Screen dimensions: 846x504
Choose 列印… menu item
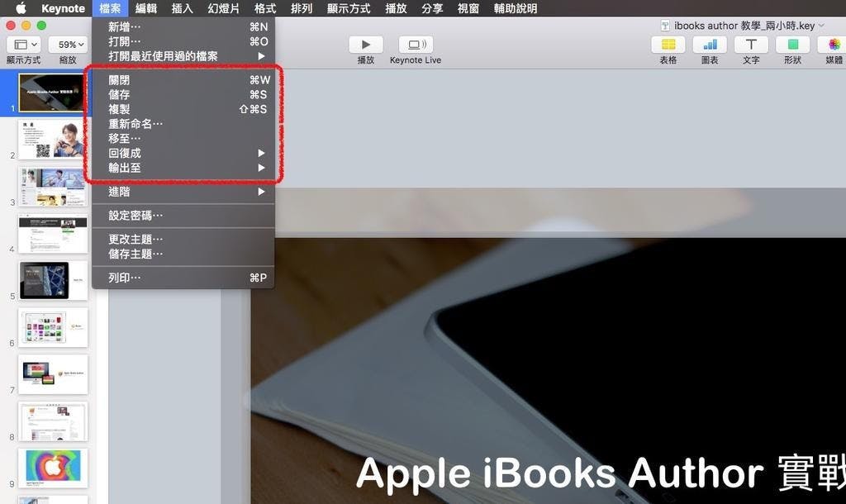(183, 278)
